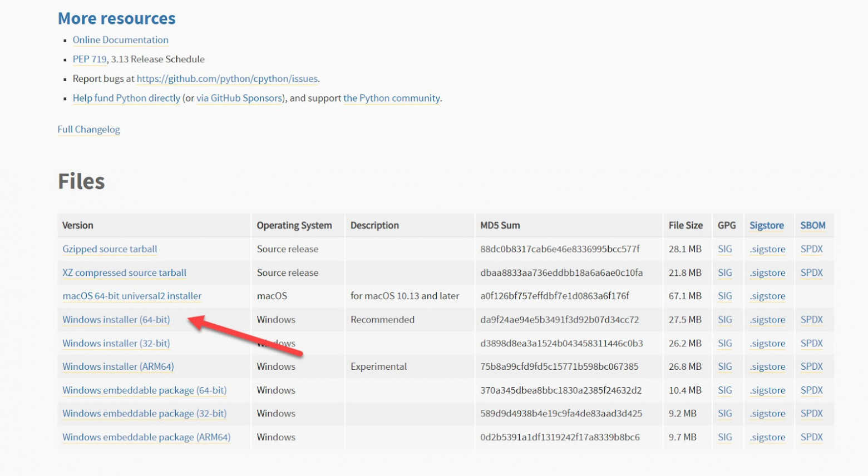Select macOS 64-bit universal2 installer
The height and width of the screenshot is (476, 868).
click(132, 296)
